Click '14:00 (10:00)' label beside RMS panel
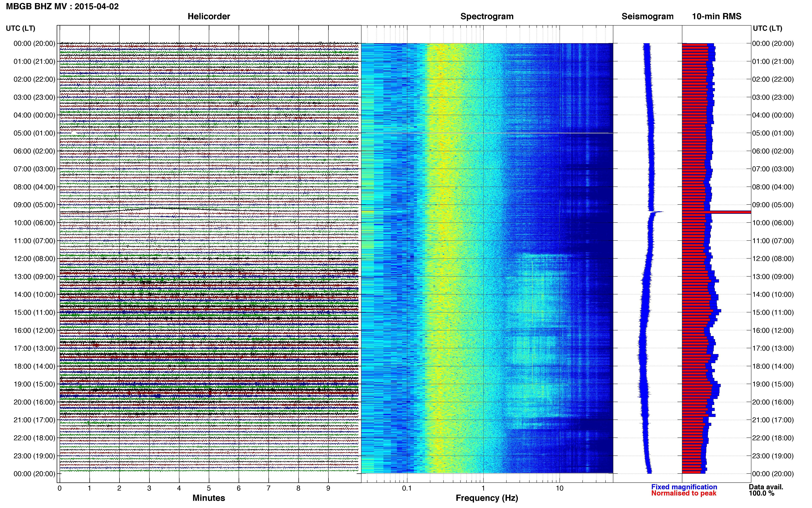The height and width of the screenshot is (508, 812). coord(773,295)
